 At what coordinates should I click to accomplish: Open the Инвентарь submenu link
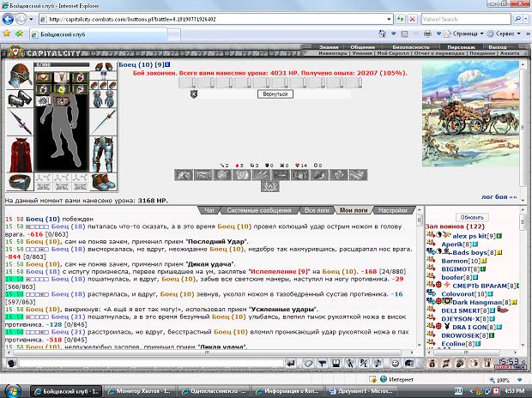(333, 53)
